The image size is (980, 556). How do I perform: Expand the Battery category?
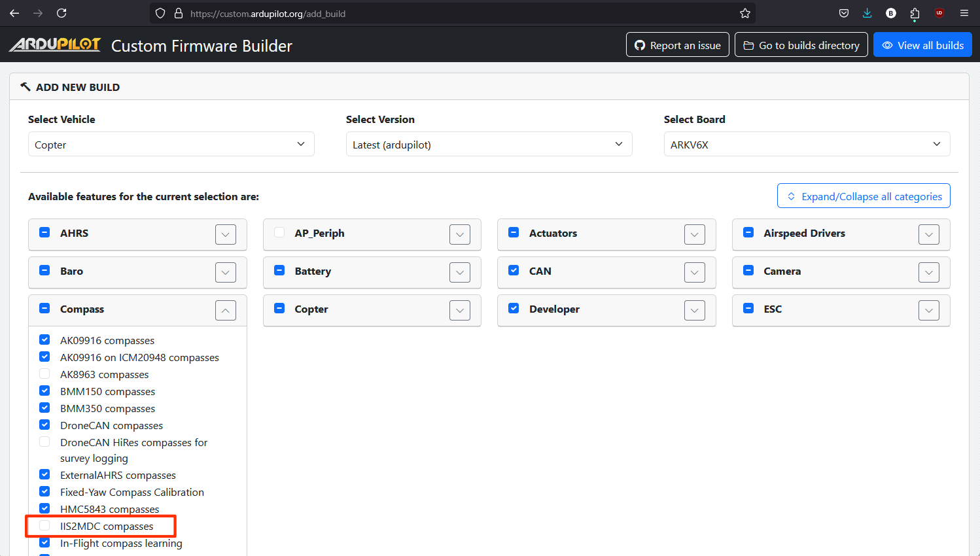coord(460,272)
